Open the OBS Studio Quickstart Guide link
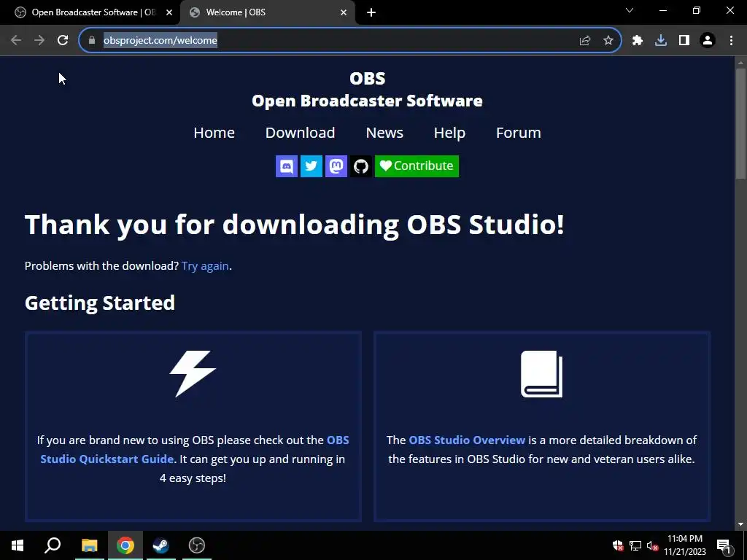 pyautogui.click(x=194, y=449)
